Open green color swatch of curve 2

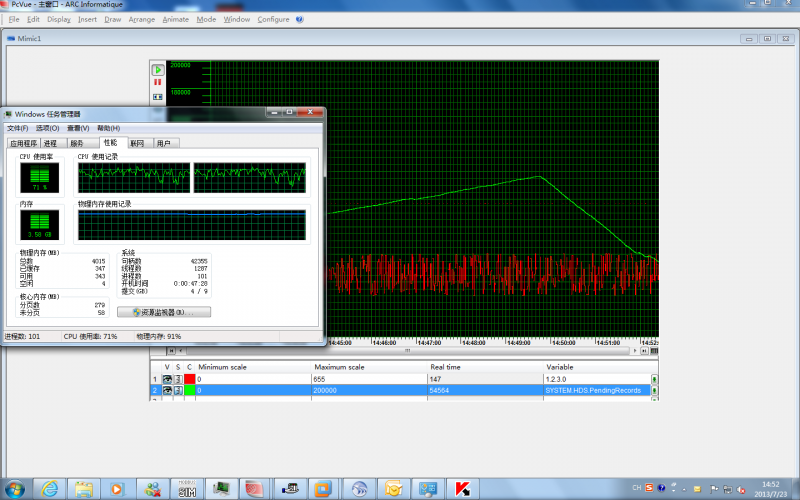click(190, 390)
